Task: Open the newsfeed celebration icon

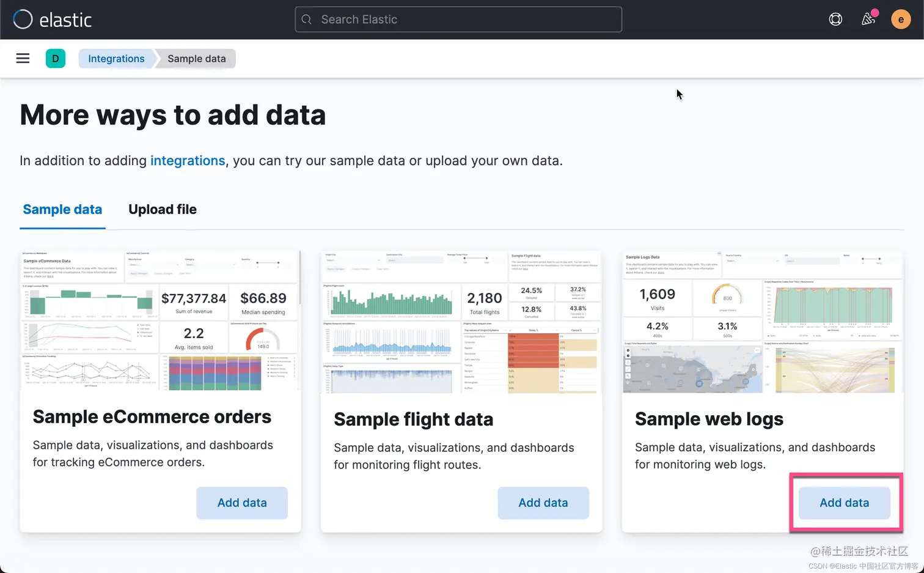Action: point(868,19)
